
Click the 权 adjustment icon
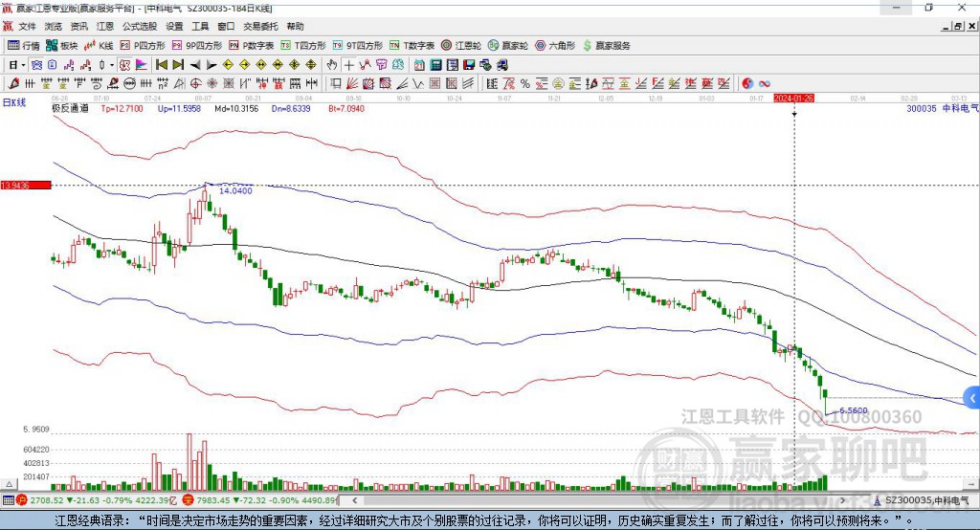(124, 65)
